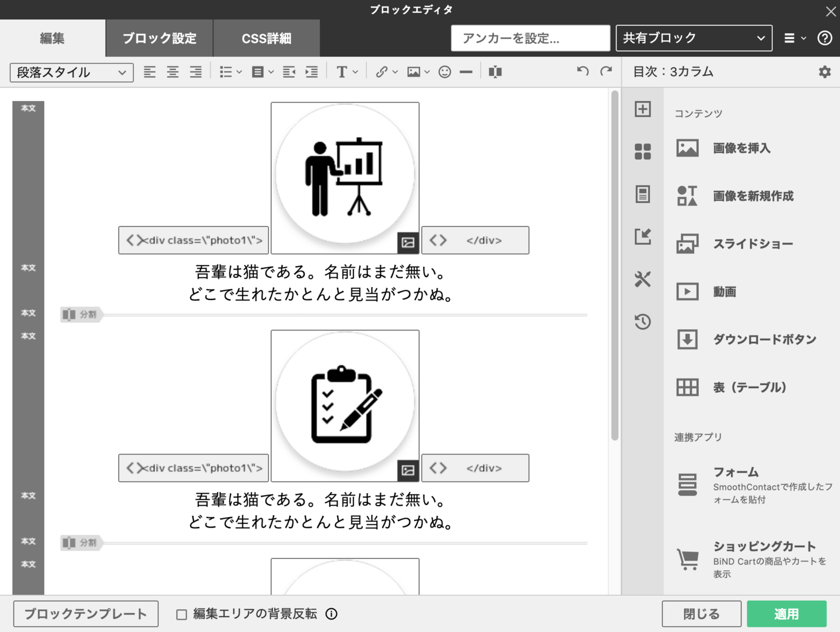The image size is (840, 632).
Task: Click the second 分割 divider marker
Action: [82, 543]
